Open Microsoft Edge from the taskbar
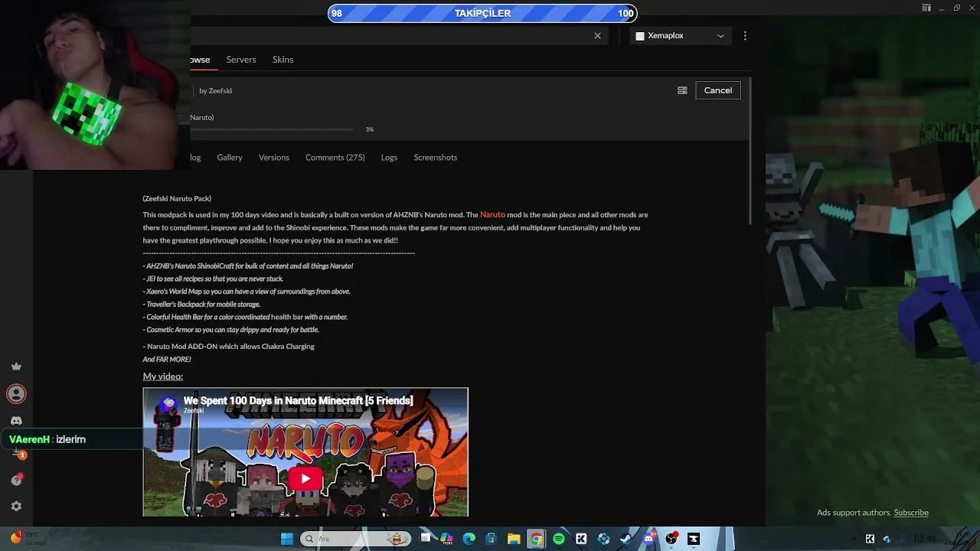Viewport: 980px width, 551px height. pyautogui.click(x=469, y=539)
